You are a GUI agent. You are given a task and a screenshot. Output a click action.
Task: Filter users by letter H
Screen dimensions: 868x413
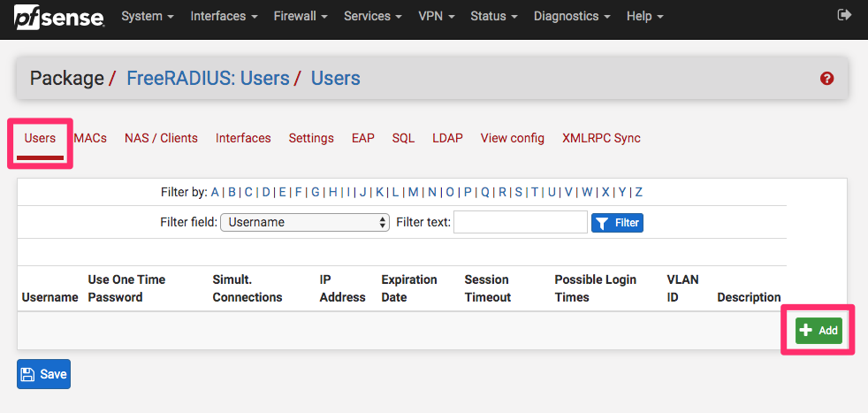coord(332,193)
